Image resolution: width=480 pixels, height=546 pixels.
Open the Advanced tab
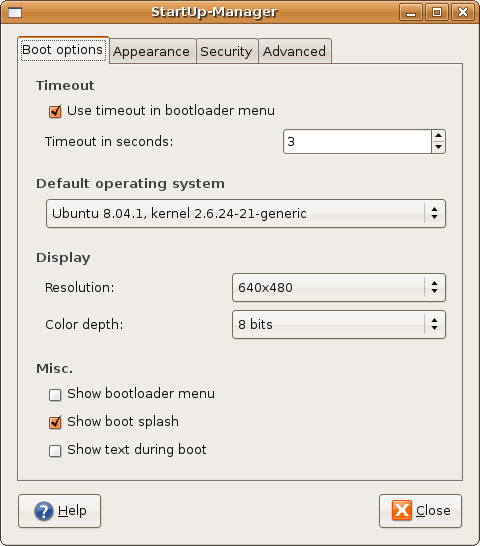tap(295, 52)
